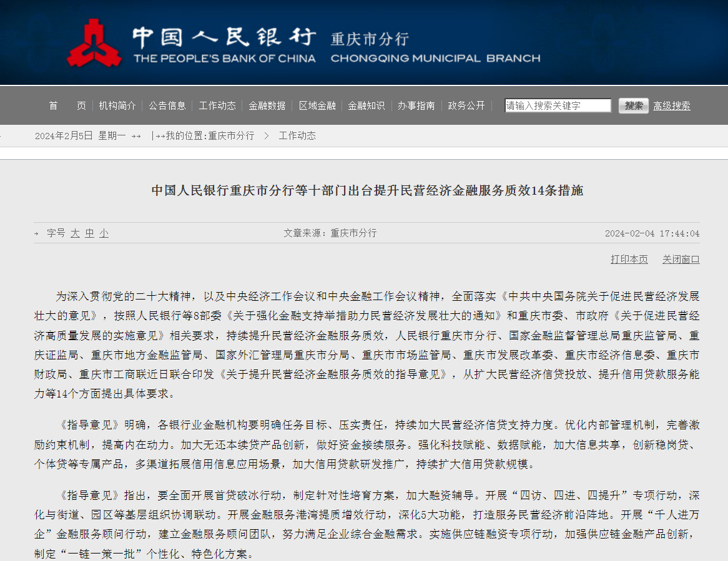Viewport: 728px width, 561px height.
Task: Select the 办事指南 menu item
Action: coord(416,105)
